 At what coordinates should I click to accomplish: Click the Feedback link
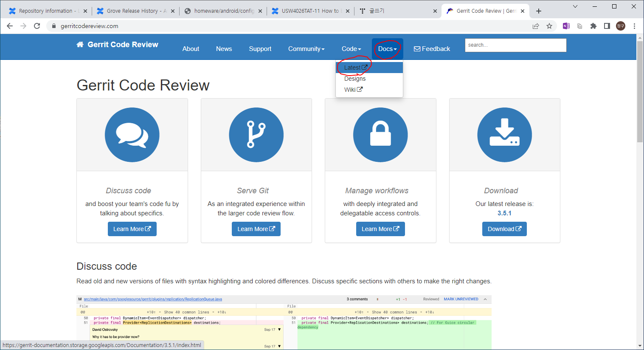click(x=432, y=49)
